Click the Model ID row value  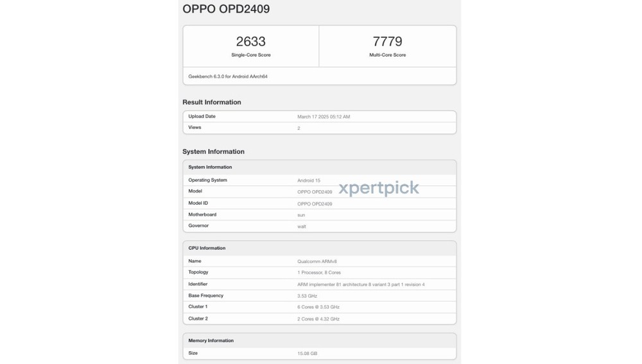tap(315, 204)
